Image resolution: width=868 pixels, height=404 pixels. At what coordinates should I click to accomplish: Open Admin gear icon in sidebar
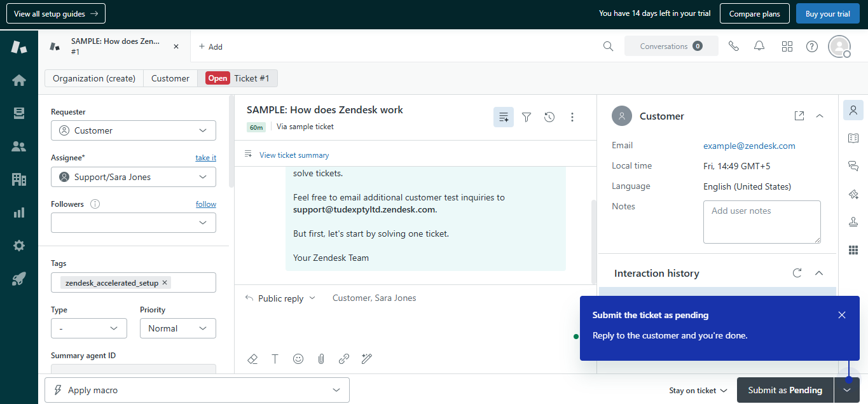19,246
